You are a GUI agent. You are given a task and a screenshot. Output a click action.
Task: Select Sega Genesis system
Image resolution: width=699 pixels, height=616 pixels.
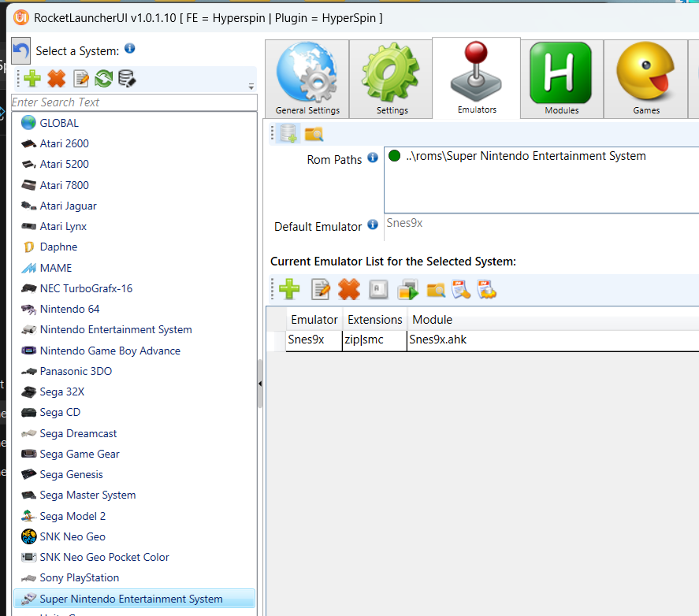pos(134,474)
